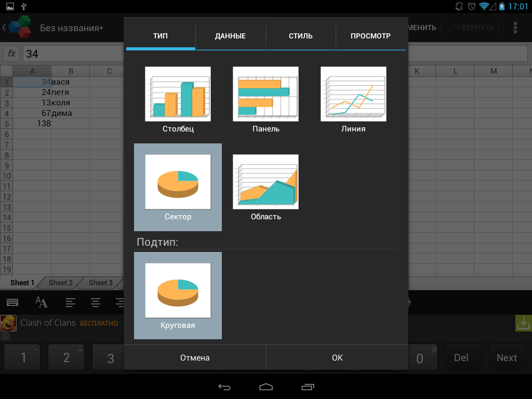Tap the alarm clock status icon
This screenshot has height=399, width=532.
(x=472, y=6)
